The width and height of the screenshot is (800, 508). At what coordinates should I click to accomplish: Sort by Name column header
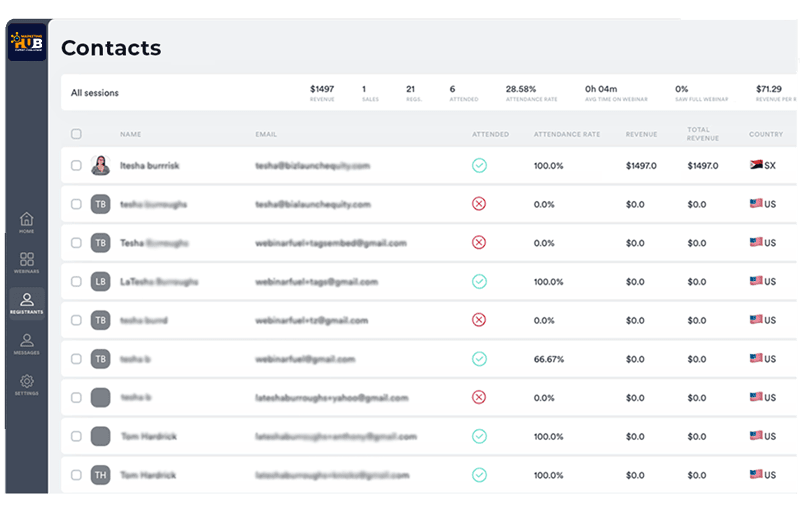tap(131, 134)
